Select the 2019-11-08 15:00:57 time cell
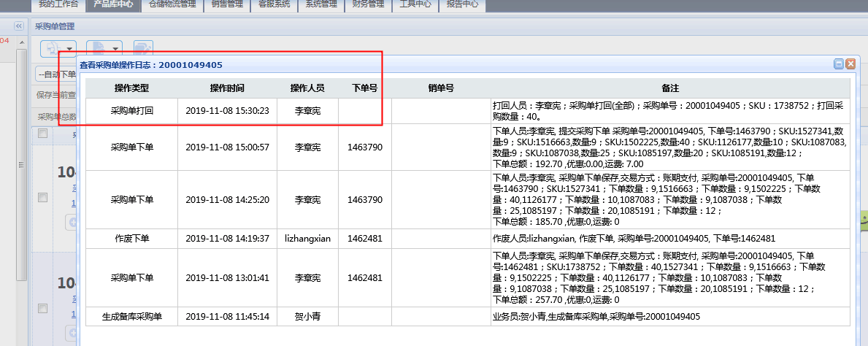Image resolution: width=868 pixels, height=346 pixels. [227, 147]
